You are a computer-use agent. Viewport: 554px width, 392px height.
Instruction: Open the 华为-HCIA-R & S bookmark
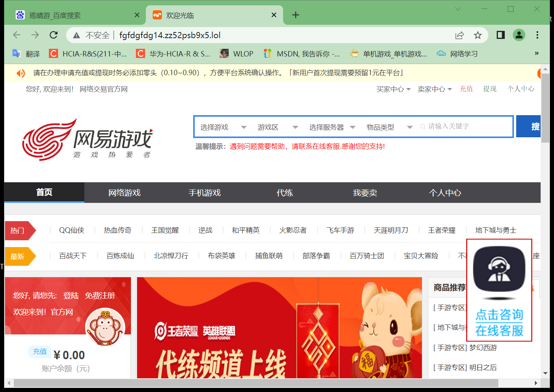(x=173, y=54)
